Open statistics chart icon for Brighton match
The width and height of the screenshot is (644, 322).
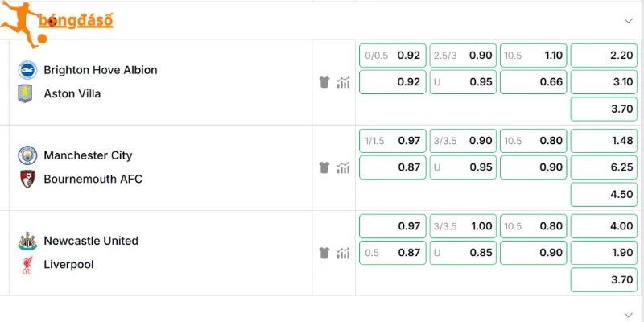(x=344, y=82)
